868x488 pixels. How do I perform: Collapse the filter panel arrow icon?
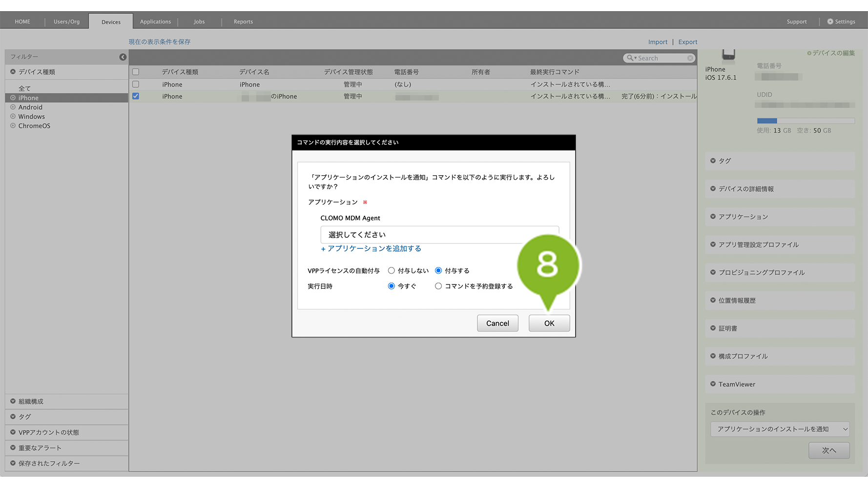click(123, 57)
